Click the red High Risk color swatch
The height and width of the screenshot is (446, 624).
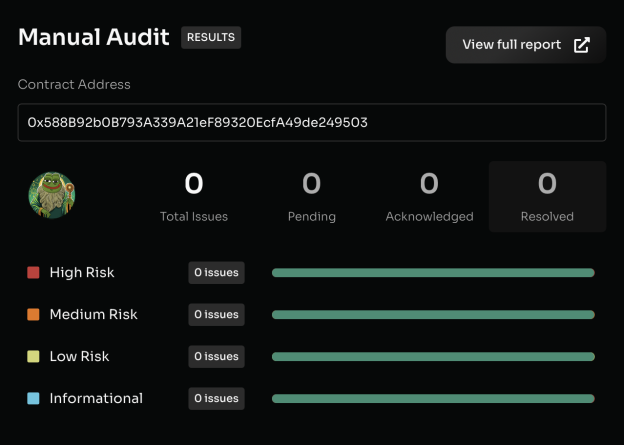(33, 272)
